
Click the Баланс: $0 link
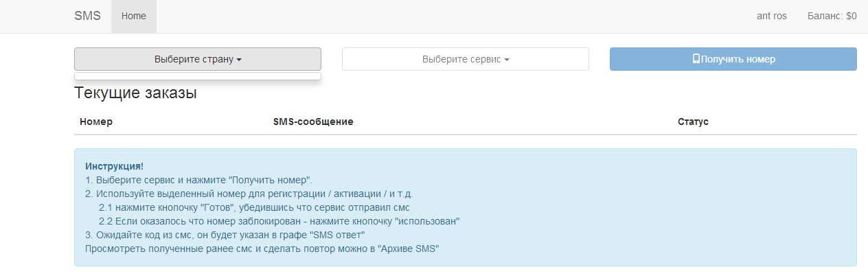coord(832,16)
